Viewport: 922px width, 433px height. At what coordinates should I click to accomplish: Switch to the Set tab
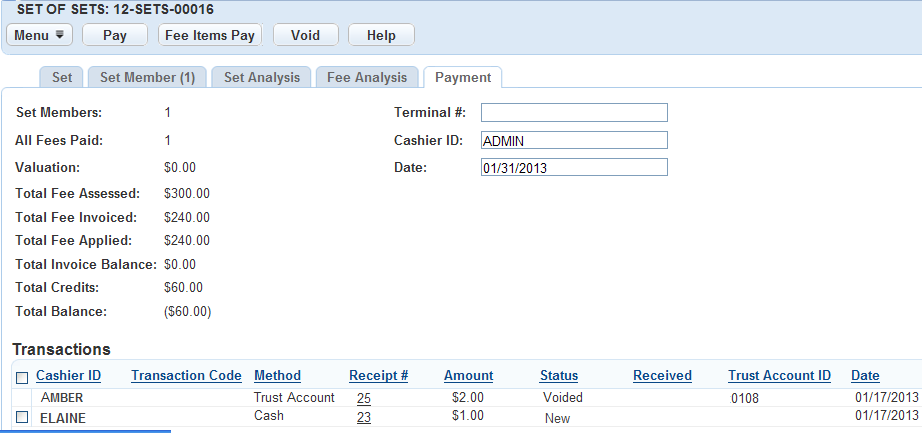tap(62, 77)
